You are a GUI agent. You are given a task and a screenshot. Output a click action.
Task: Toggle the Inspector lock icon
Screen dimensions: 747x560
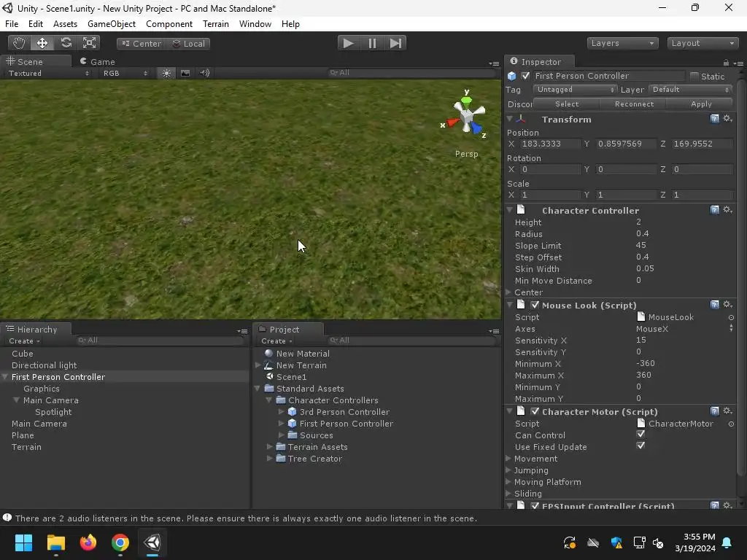pos(726,63)
